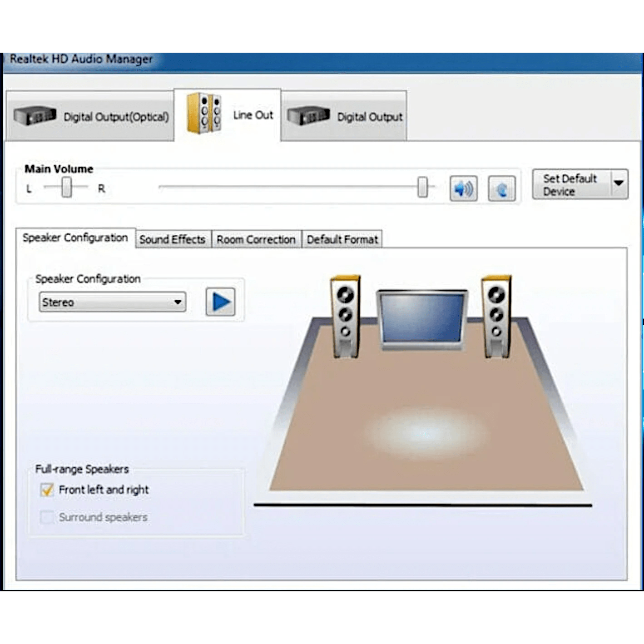Mute the main volume with speaker icon
Viewport: 644px width, 644px height.
tap(464, 188)
